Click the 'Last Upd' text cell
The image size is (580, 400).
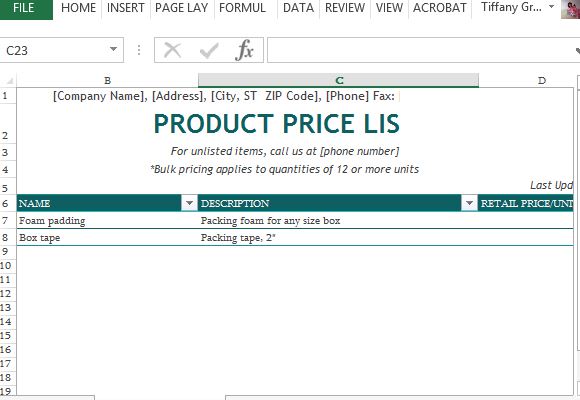(551, 185)
